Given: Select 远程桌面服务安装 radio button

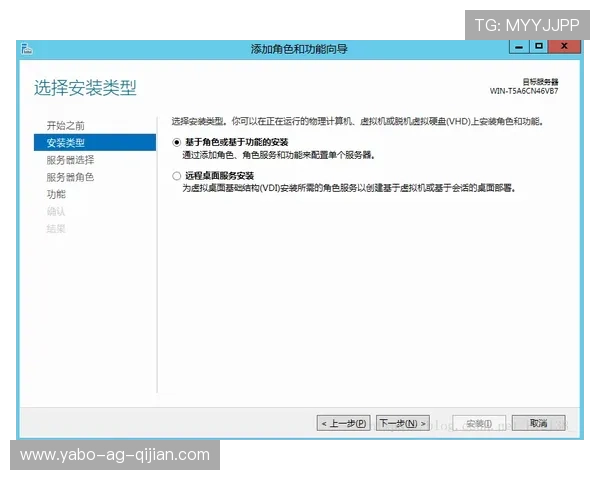Looking at the screenshot, I should coord(176,176).
